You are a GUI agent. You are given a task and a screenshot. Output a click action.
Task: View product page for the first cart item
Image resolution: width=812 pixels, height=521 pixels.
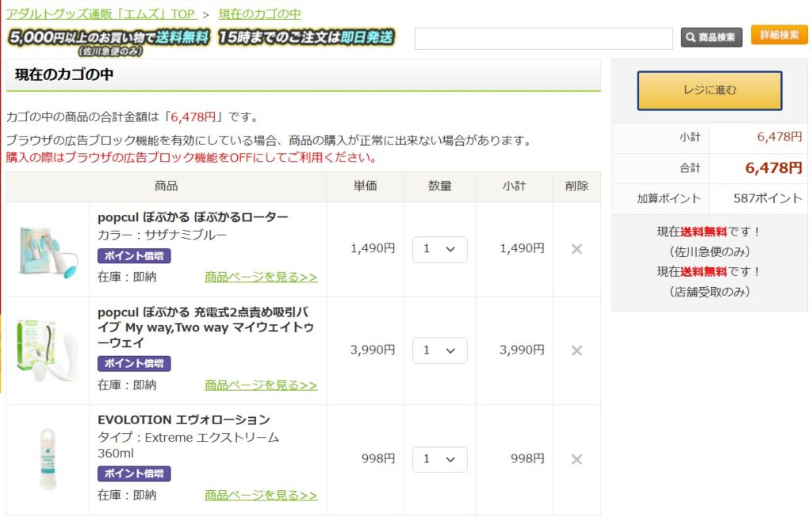(x=261, y=277)
